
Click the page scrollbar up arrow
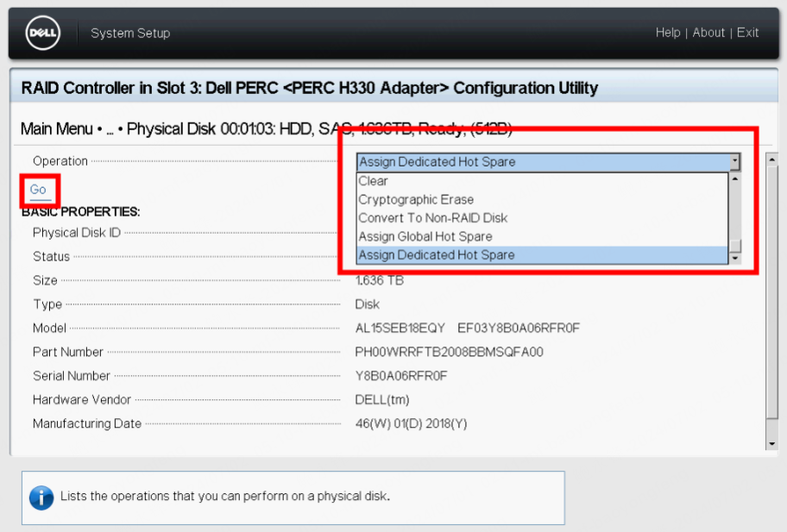click(772, 160)
